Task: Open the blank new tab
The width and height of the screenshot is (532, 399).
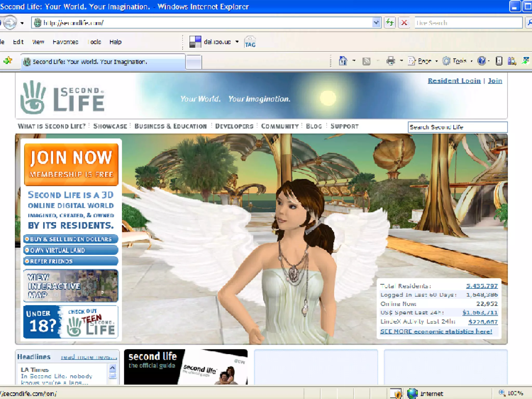Action: [194, 62]
